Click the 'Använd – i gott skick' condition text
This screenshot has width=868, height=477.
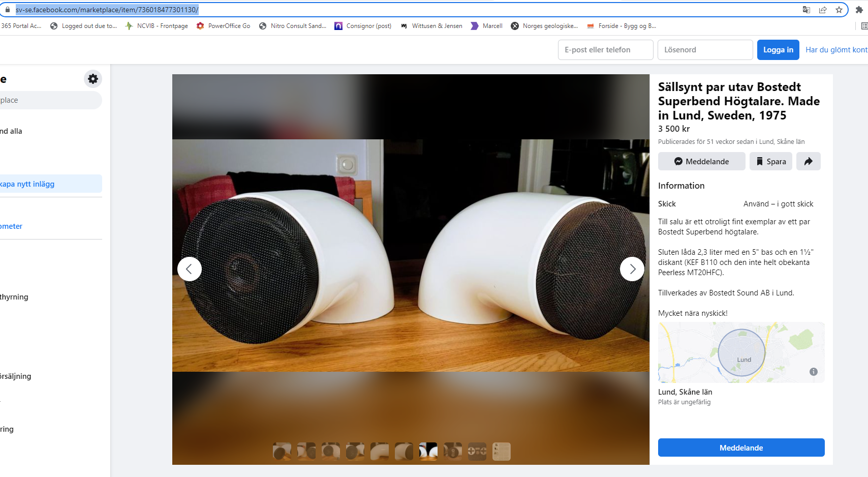(778, 204)
